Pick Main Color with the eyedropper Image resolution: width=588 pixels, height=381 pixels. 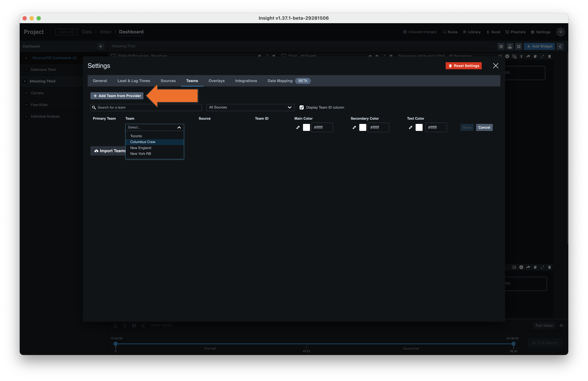tap(298, 127)
